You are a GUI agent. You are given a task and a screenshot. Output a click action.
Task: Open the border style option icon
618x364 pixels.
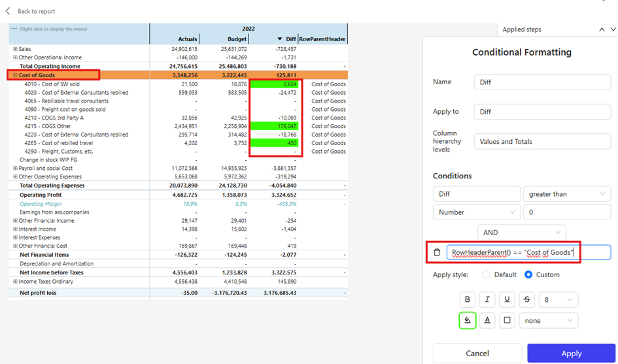[x=507, y=320]
